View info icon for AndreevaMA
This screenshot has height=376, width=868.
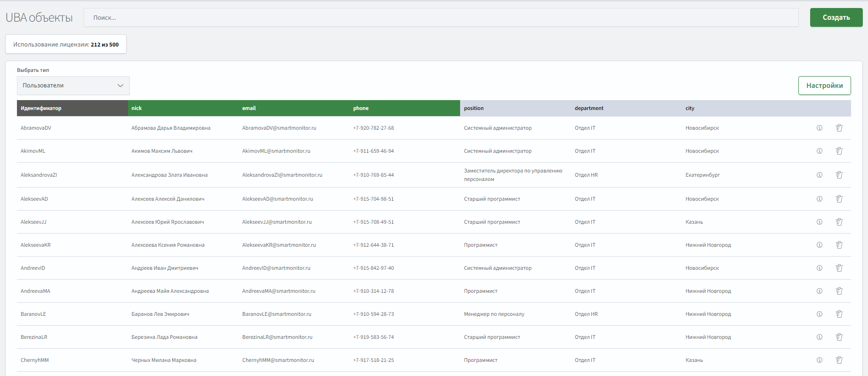[x=820, y=291]
